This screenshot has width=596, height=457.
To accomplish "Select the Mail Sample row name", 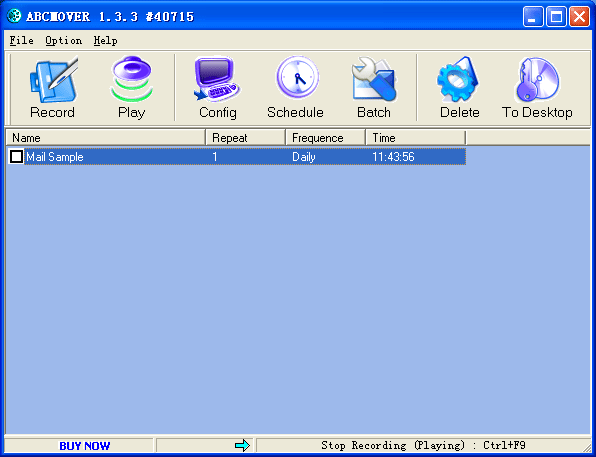I will [x=55, y=157].
